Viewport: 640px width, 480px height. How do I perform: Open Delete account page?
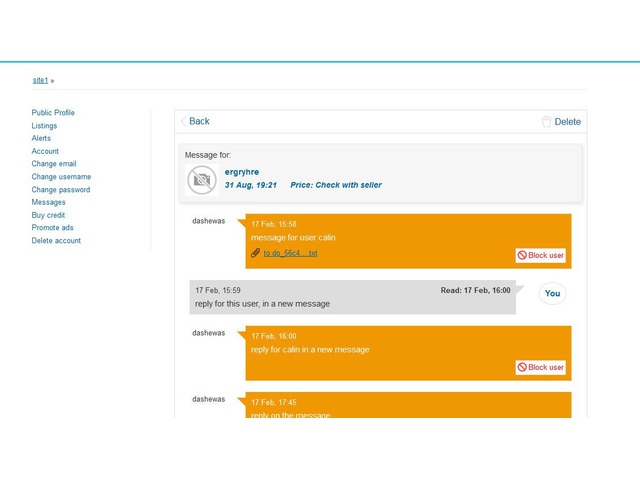tap(56, 241)
